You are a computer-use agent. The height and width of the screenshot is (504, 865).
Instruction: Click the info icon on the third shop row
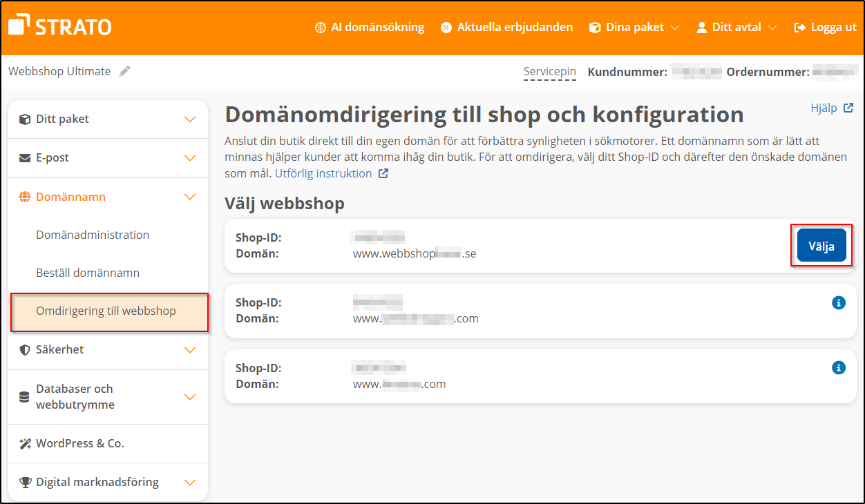point(838,367)
